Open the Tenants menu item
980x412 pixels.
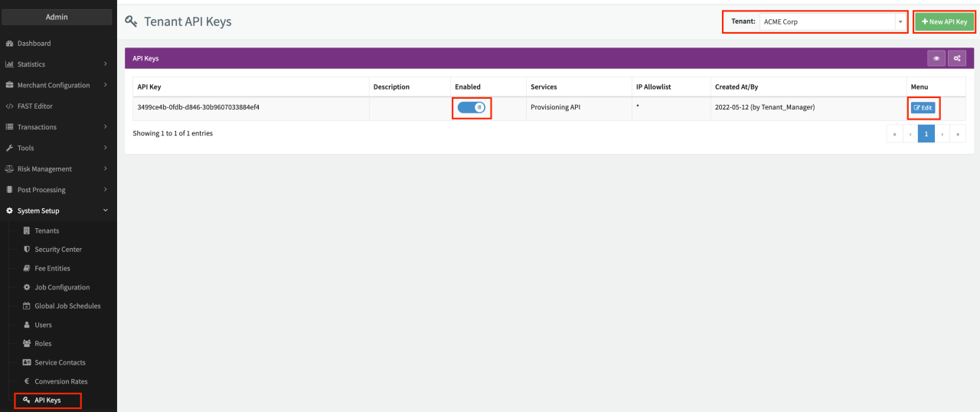pyautogui.click(x=47, y=231)
